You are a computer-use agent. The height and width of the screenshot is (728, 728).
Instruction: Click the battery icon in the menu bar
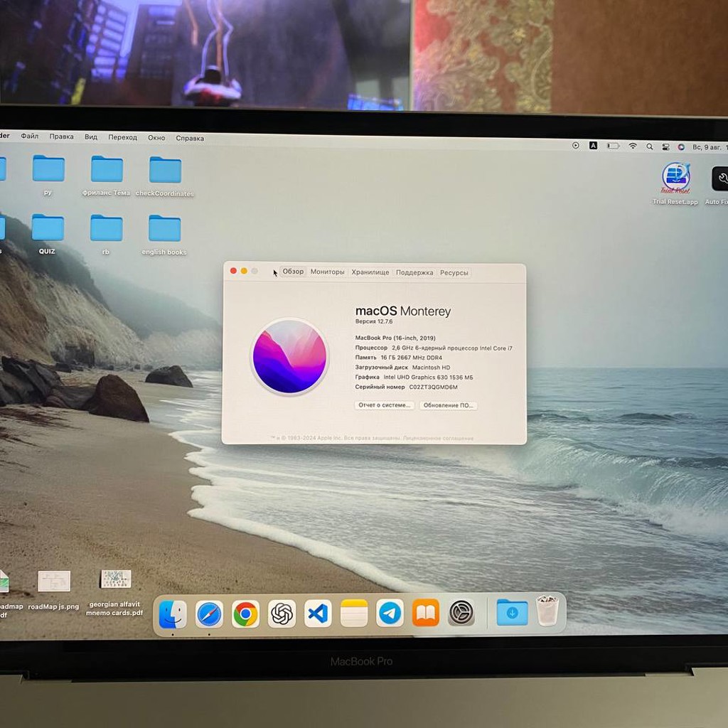pos(614,146)
